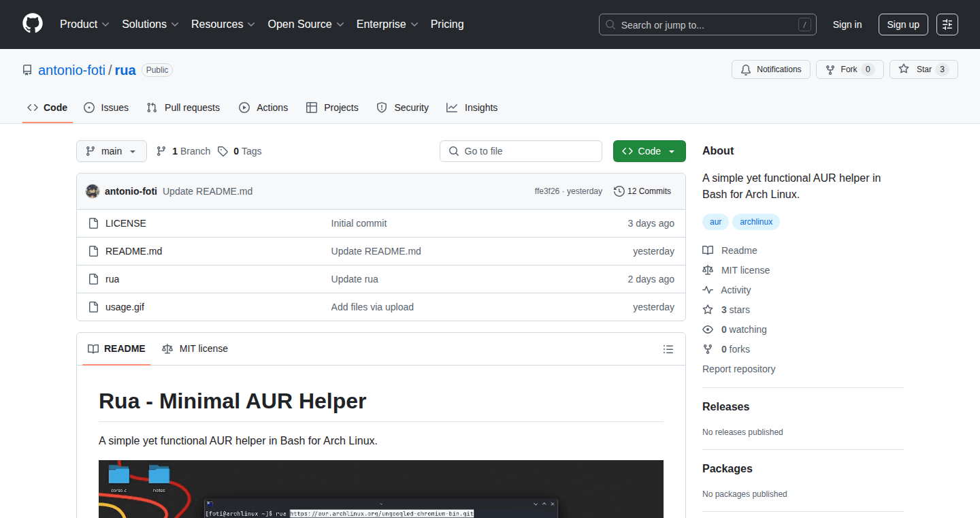Viewport: 980px width, 518px height.
Task: Open the Update rua commit message
Action: [x=355, y=279]
